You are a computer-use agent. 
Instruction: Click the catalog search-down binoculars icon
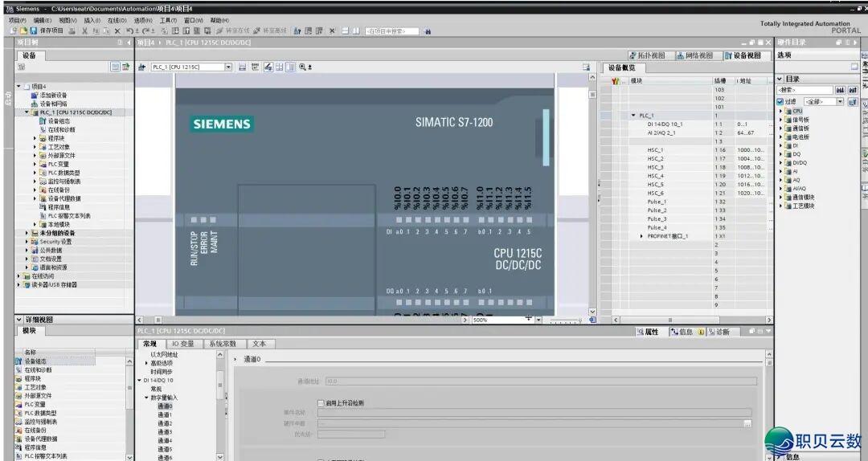point(841,90)
